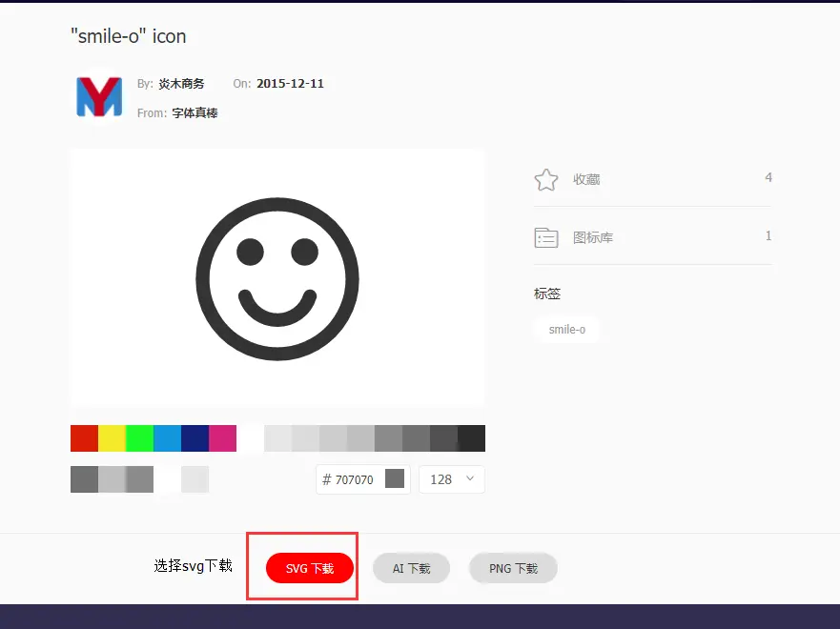Click the favorites star (收藏) icon
Image resolution: width=840 pixels, height=629 pixels.
pos(545,179)
